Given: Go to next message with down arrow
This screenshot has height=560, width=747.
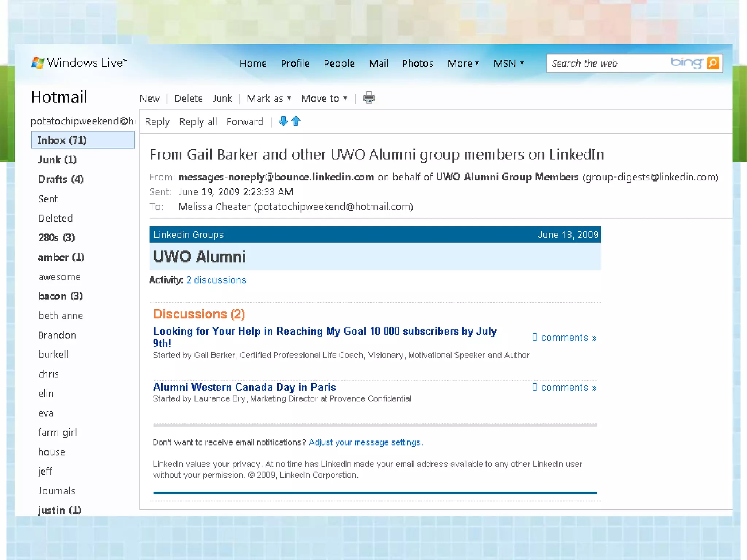Looking at the screenshot, I should (x=283, y=121).
